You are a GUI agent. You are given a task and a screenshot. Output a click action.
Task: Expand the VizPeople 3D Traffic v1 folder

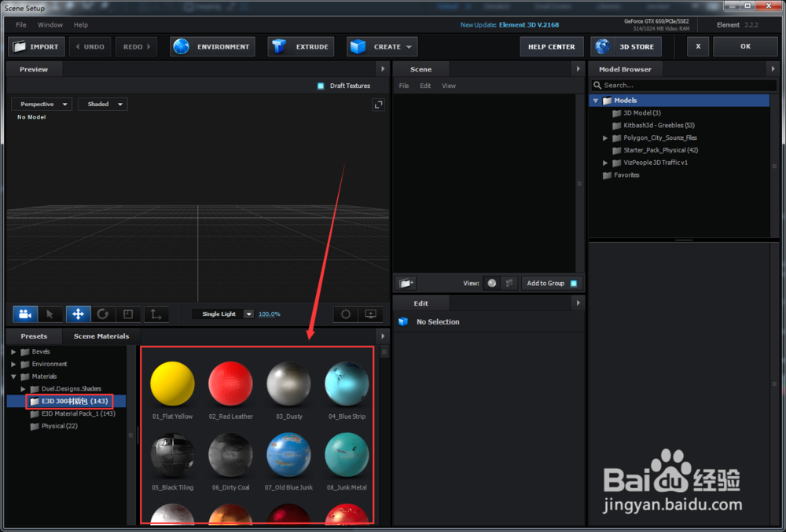(605, 163)
